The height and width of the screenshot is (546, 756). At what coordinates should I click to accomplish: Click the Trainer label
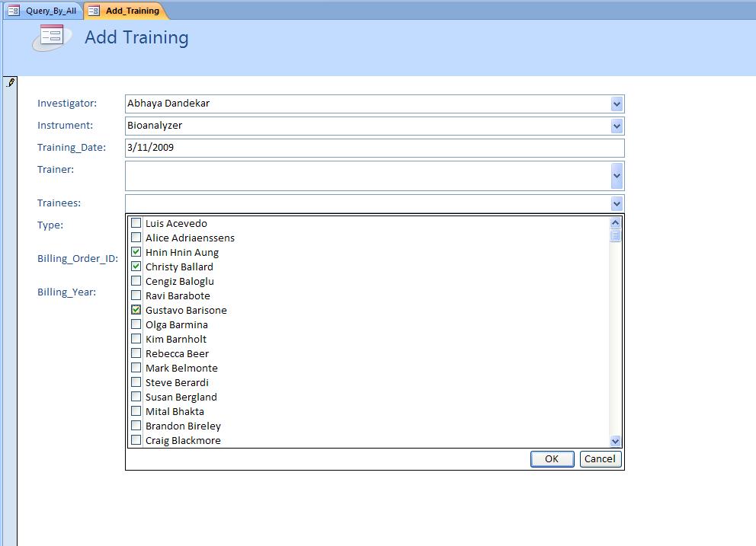tap(56, 169)
